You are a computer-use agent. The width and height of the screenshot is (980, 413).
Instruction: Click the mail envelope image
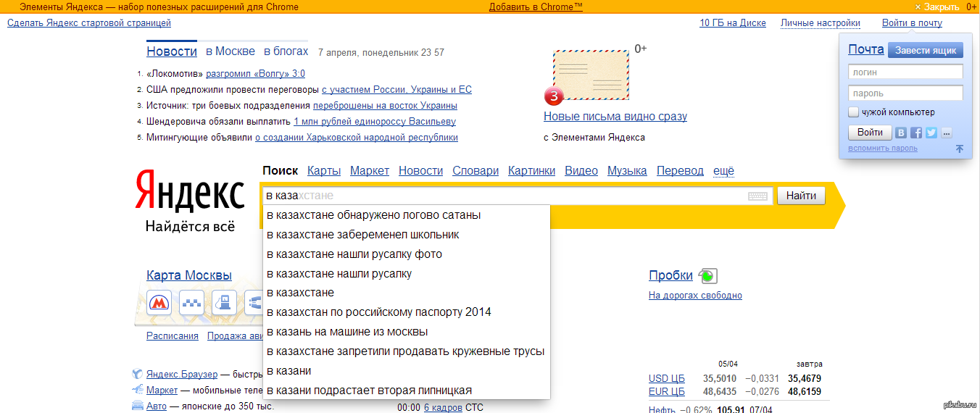point(591,75)
